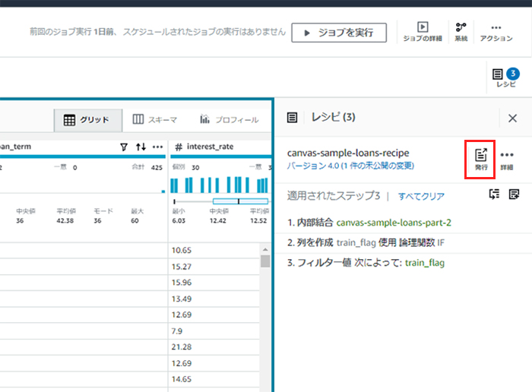Switch to the スキーマ schema tab
The image size is (532, 392).
tap(155, 120)
